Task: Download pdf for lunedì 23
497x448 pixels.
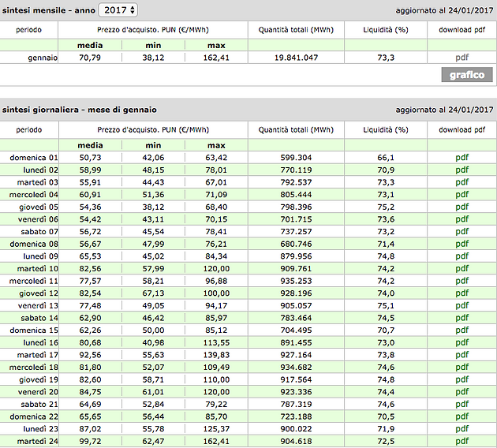Action: coord(461,428)
